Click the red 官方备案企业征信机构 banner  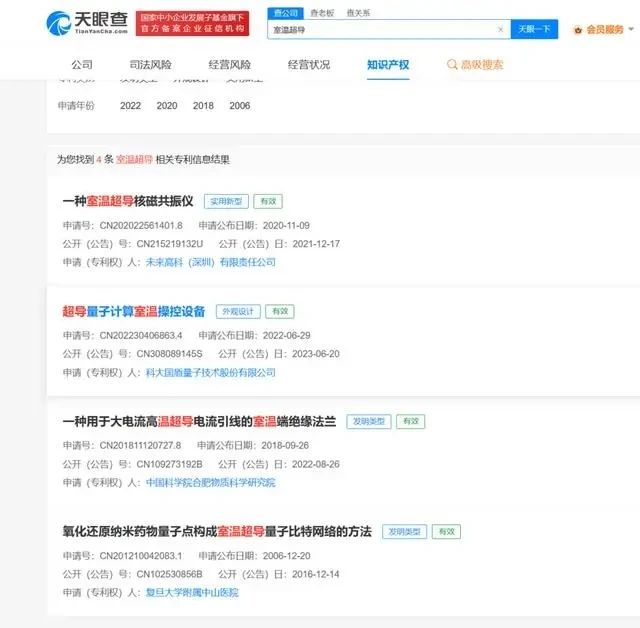click(x=192, y=23)
